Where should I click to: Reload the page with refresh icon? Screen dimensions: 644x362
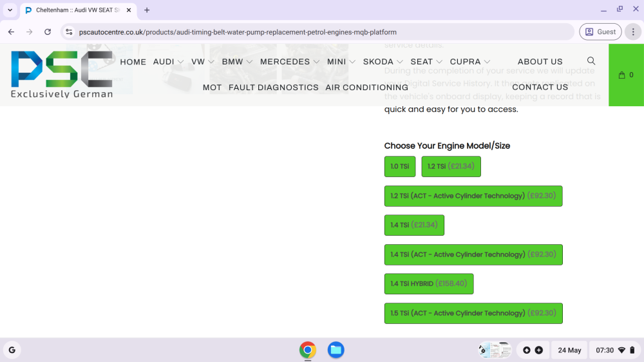(x=48, y=32)
